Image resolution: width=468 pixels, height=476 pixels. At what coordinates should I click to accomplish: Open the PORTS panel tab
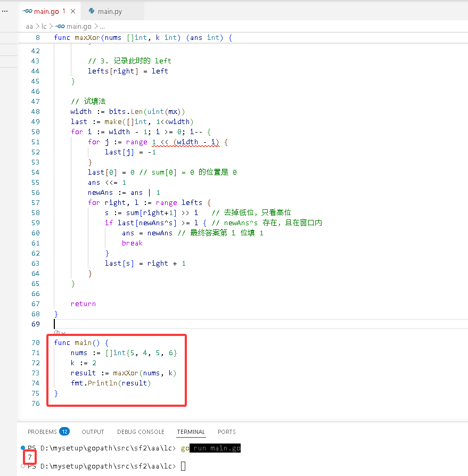pyautogui.click(x=227, y=432)
